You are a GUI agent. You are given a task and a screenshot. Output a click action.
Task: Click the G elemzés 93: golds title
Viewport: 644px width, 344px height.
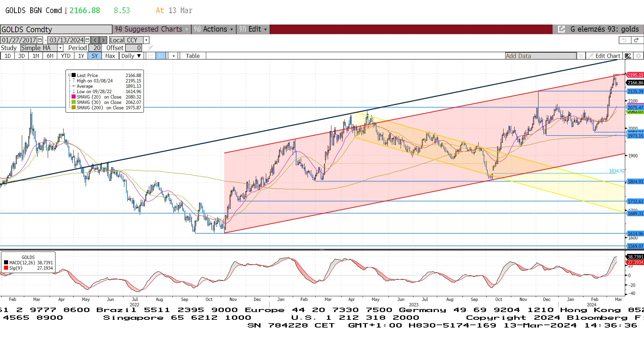(604, 29)
